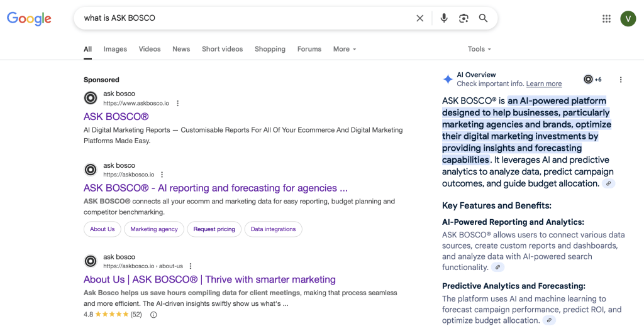Click the Request pricing chip
This screenshot has height=331, width=644.
tap(214, 229)
